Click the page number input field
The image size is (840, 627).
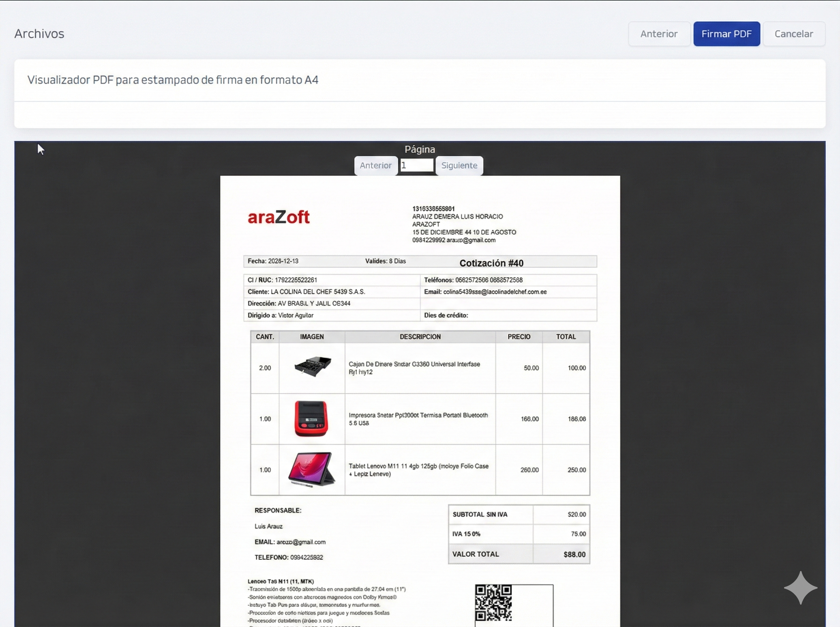[x=417, y=165]
